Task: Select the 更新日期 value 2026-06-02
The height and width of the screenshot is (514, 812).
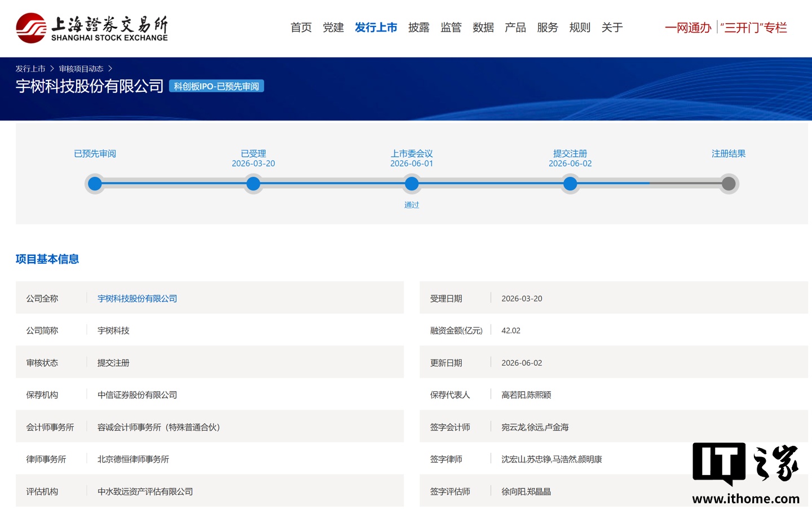Action: 522,363
